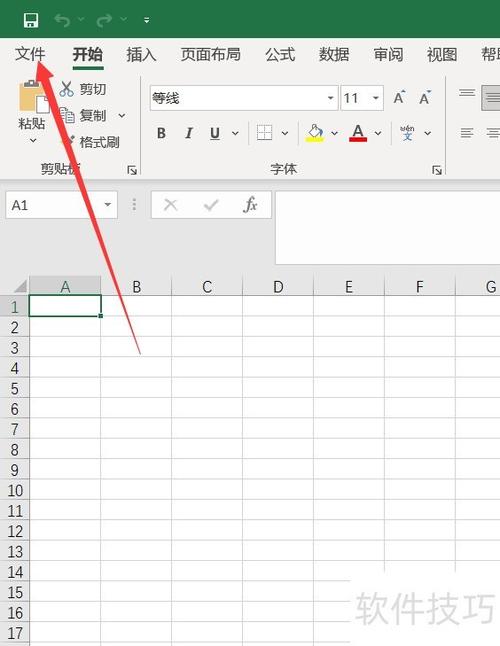
Task: Expand the 粘贴 options arrow
Action: [33, 140]
